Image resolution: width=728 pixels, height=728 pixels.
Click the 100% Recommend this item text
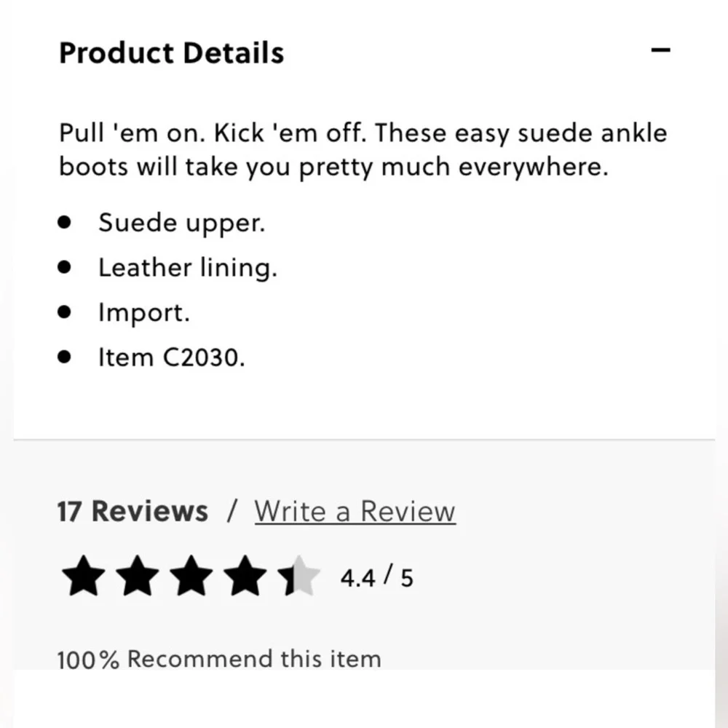coord(219,659)
